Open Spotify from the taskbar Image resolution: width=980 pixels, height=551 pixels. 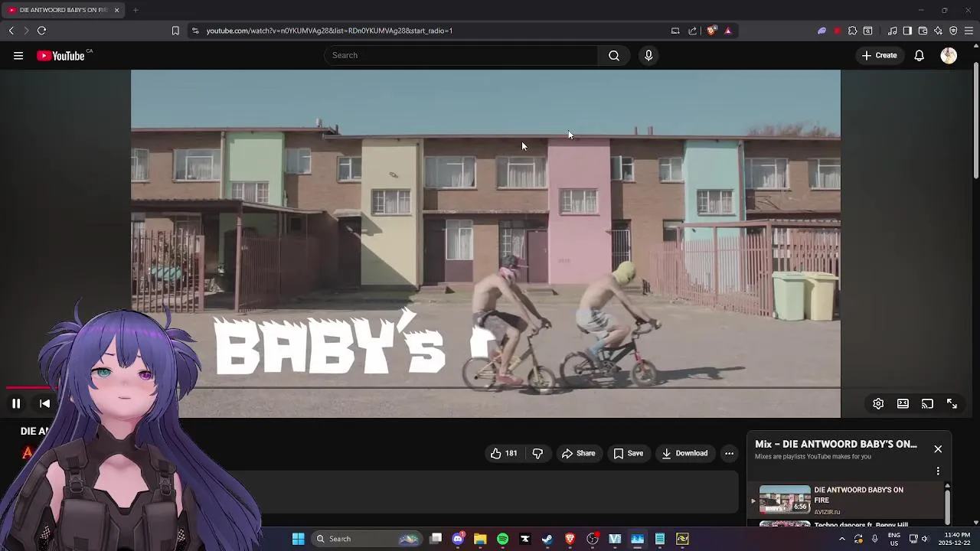(x=502, y=539)
